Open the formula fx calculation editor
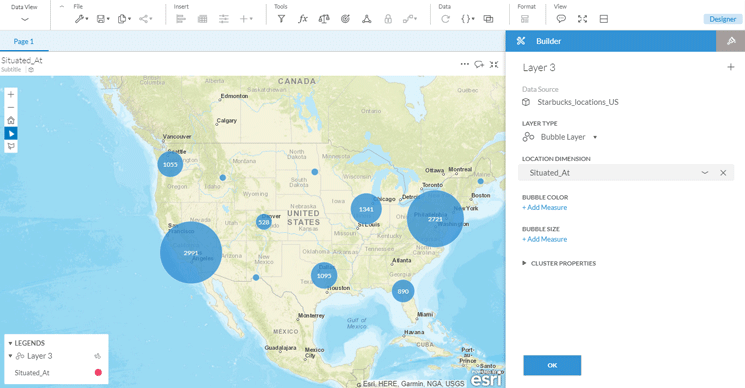This screenshot has width=745, height=388. point(303,19)
